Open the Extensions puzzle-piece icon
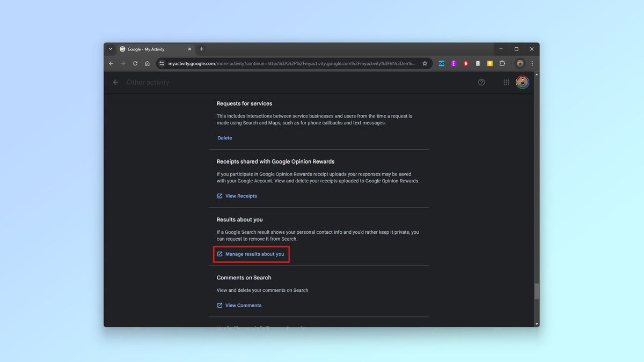 [502, 63]
